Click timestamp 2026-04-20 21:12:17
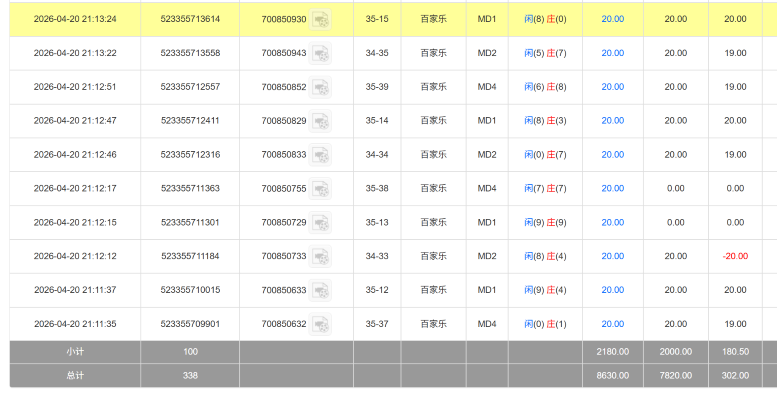The height and width of the screenshot is (396, 777). (75, 188)
